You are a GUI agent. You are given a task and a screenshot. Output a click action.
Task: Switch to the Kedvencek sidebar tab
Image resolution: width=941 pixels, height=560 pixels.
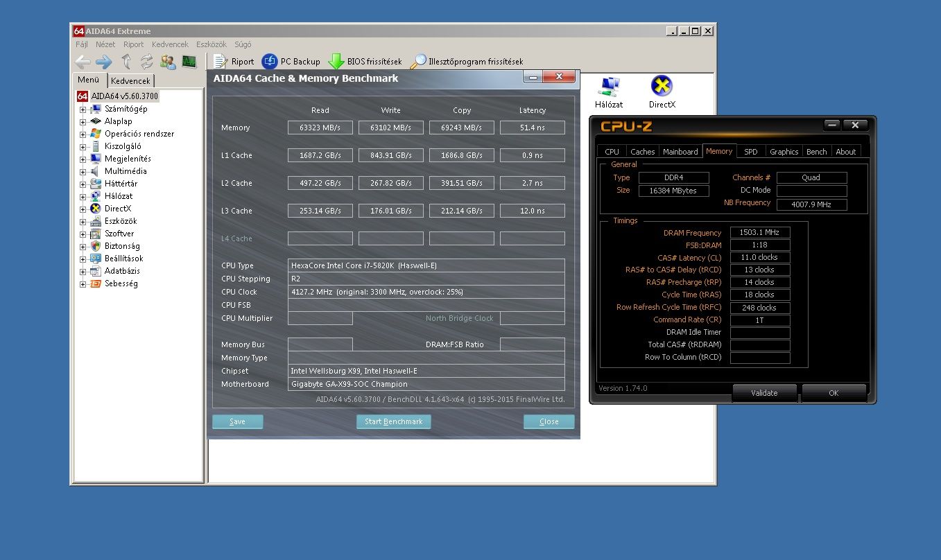[x=130, y=81]
